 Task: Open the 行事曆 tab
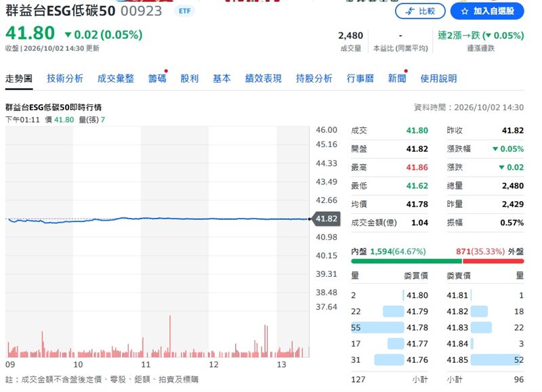point(360,79)
